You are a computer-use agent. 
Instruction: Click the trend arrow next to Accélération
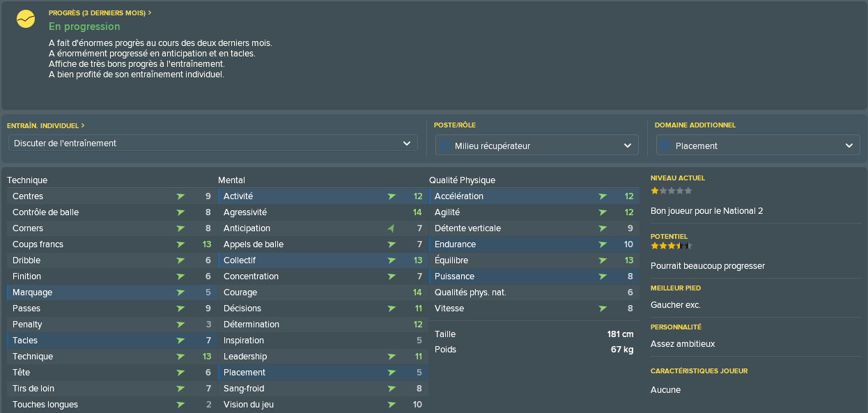coord(603,196)
